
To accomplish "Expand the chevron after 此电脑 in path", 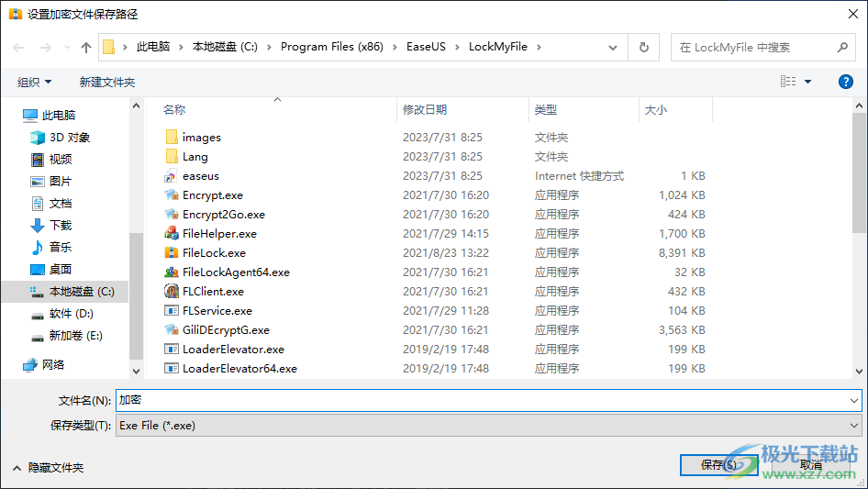I will [x=181, y=47].
